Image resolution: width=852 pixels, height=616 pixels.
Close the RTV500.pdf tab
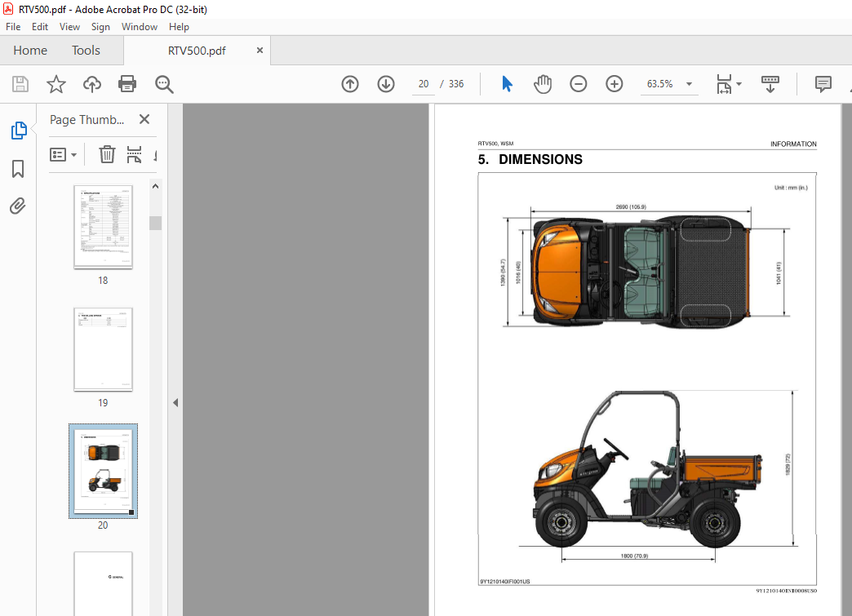(x=260, y=50)
